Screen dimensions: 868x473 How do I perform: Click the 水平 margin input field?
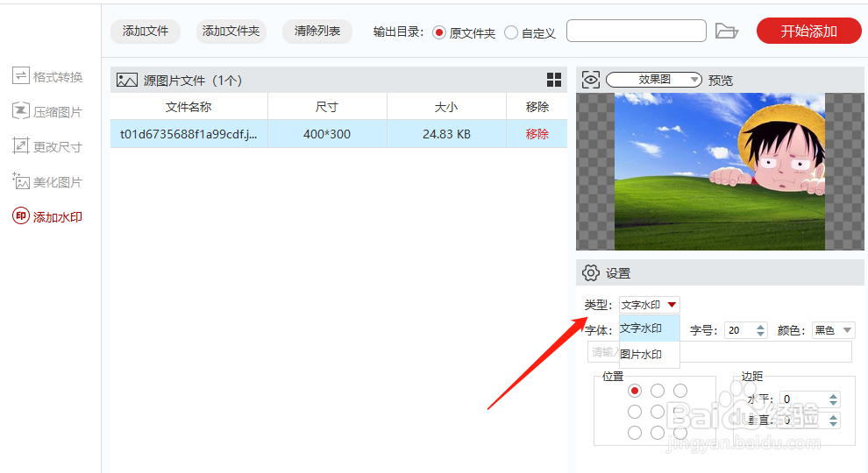pyautogui.click(x=804, y=399)
